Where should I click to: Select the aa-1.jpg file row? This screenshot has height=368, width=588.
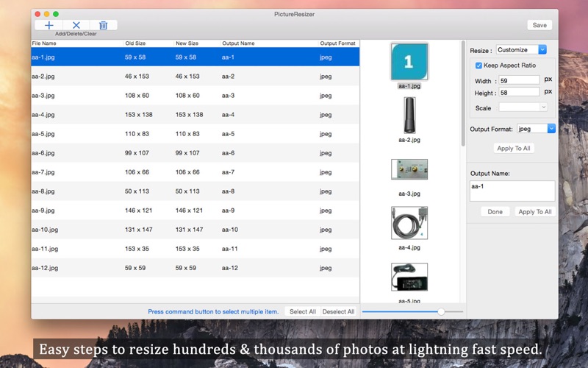196,57
